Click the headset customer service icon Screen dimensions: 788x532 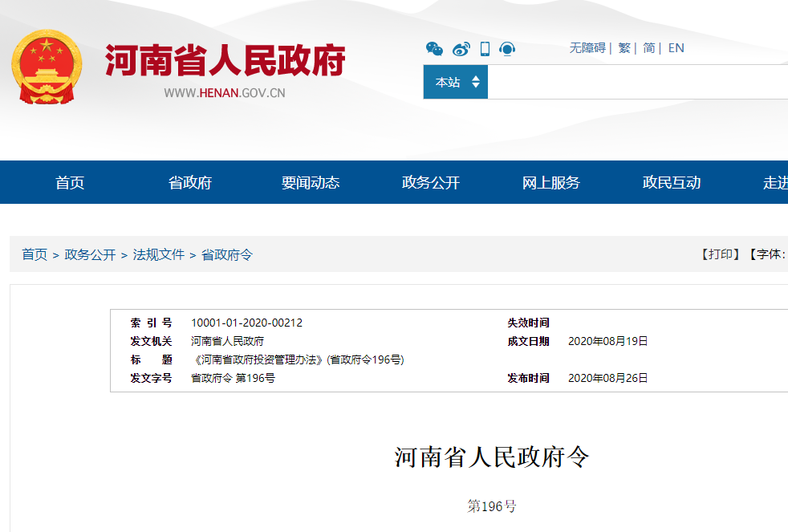click(x=507, y=49)
